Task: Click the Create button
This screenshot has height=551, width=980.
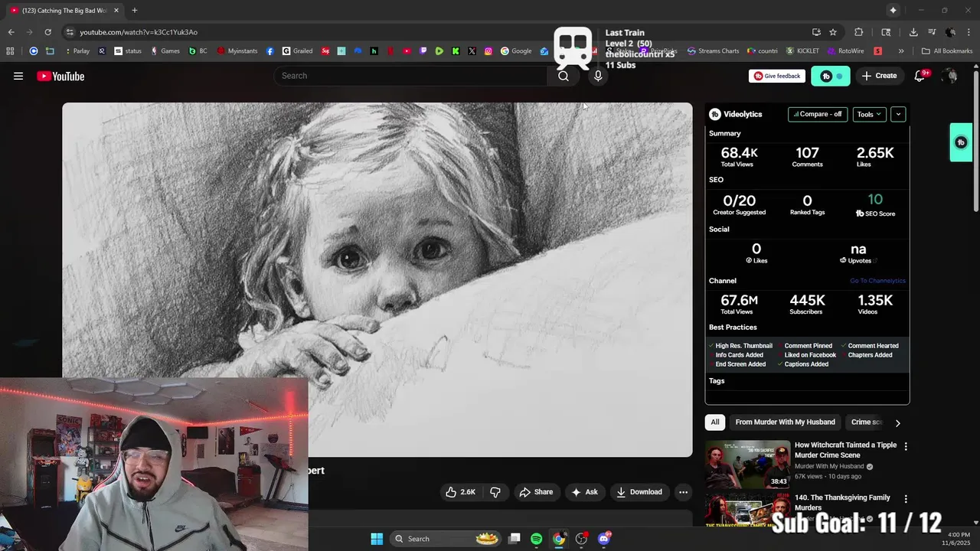Action: point(879,76)
